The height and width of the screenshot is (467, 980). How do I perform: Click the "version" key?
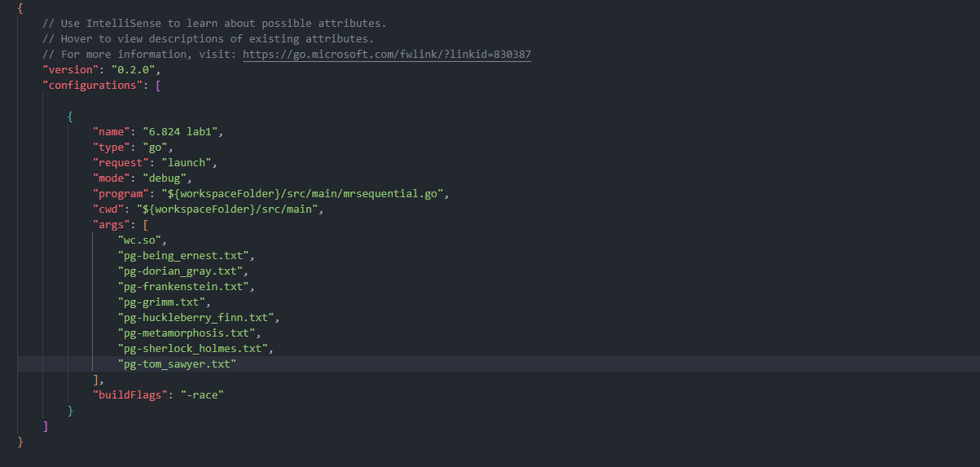pyautogui.click(x=70, y=69)
